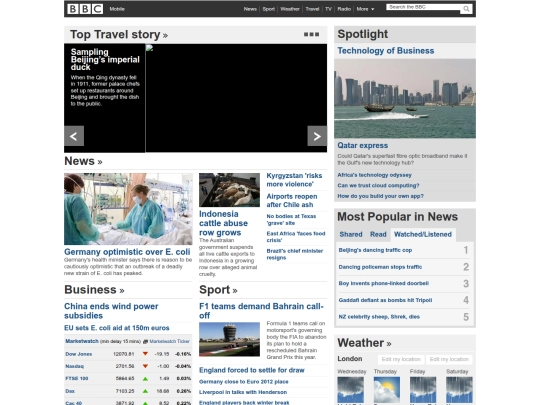Open Liverpool in talks with Henderson
Viewport: 540px width, 405px height.
tap(243, 392)
